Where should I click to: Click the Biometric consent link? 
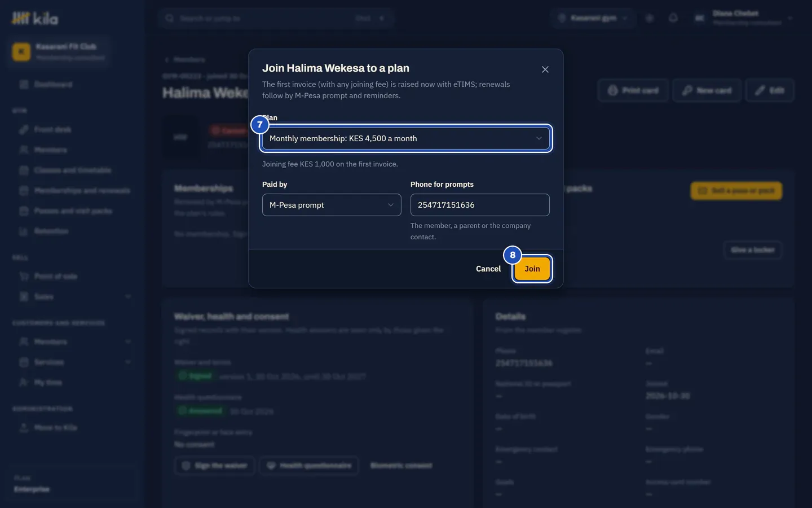[x=401, y=466]
